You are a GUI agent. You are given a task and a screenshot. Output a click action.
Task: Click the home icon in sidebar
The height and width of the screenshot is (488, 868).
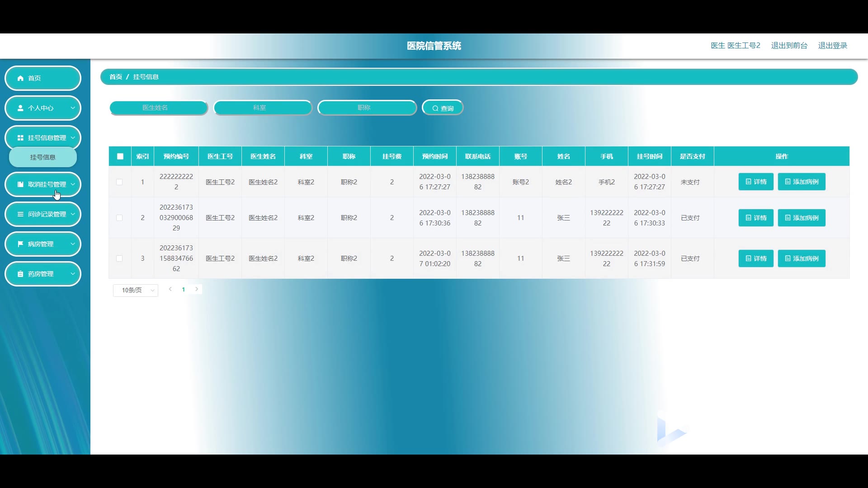20,78
